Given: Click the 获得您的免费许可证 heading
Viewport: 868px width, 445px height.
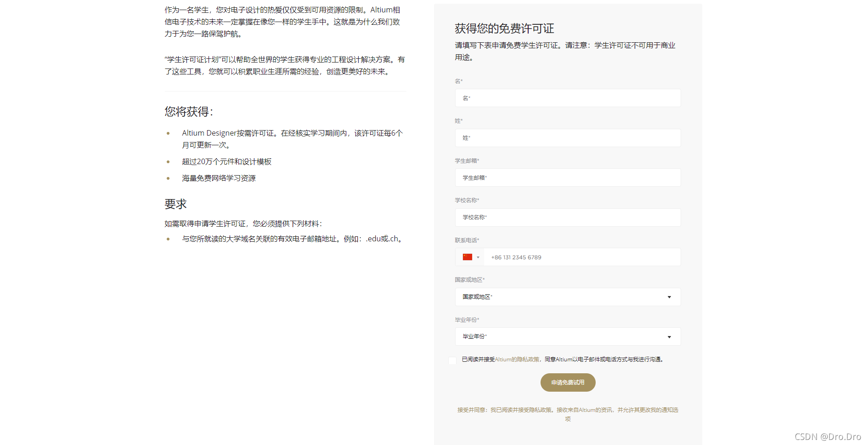Looking at the screenshot, I should 504,29.
